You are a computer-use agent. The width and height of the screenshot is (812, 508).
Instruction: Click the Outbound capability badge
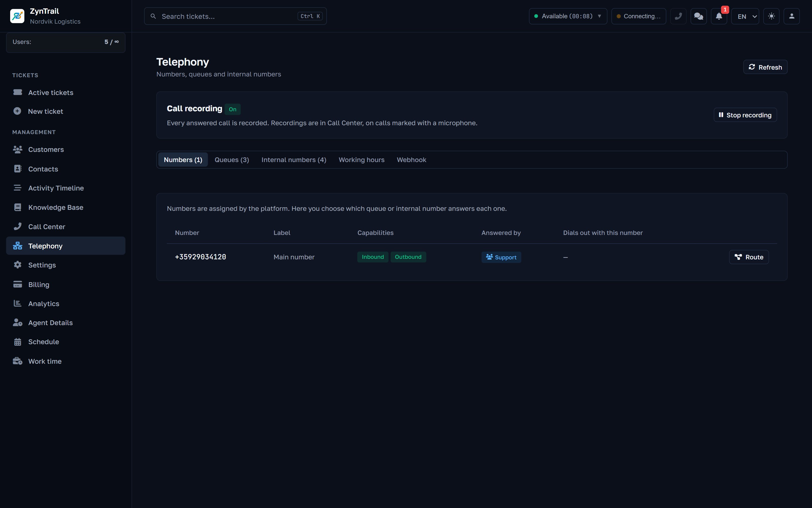(x=408, y=257)
